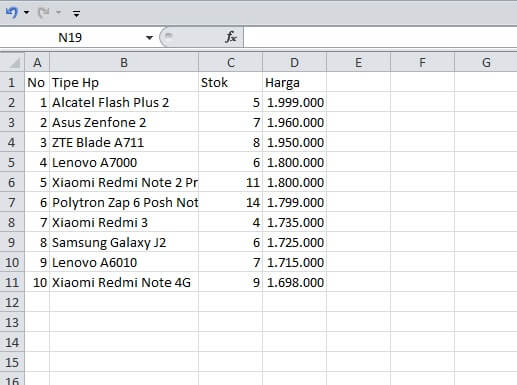Select the 'Lenovo A7000' cell
The height and width of the screenshot is (385, 517).
(124, 162)
